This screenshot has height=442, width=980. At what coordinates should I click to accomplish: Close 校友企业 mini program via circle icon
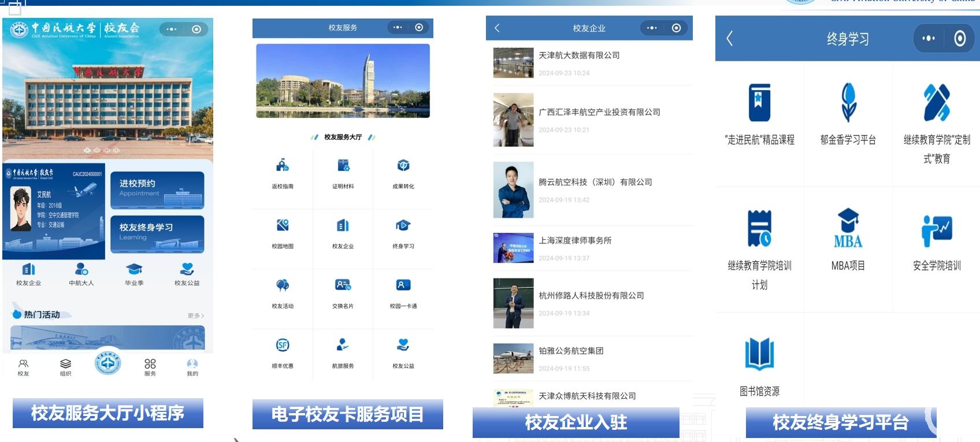point(677,28)
